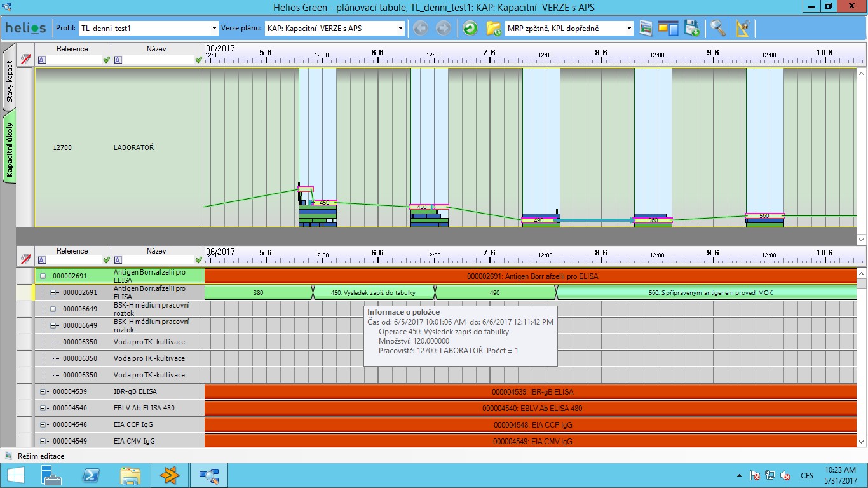This screenshot has width=868, height=488.
Task: Expand the 000004539 IBR-gB ELISA node
Action: point(43,391)
